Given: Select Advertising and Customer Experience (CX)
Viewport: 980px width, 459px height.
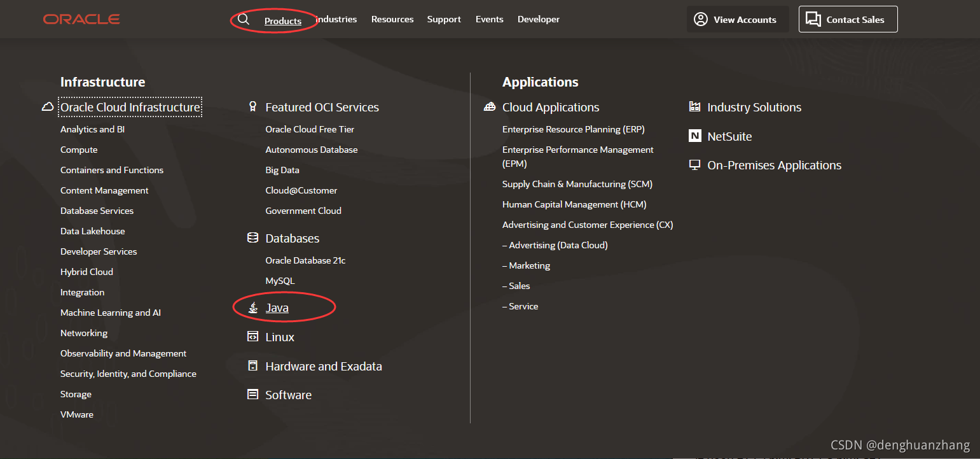Looking at the screenshot, I should point(588,225).
